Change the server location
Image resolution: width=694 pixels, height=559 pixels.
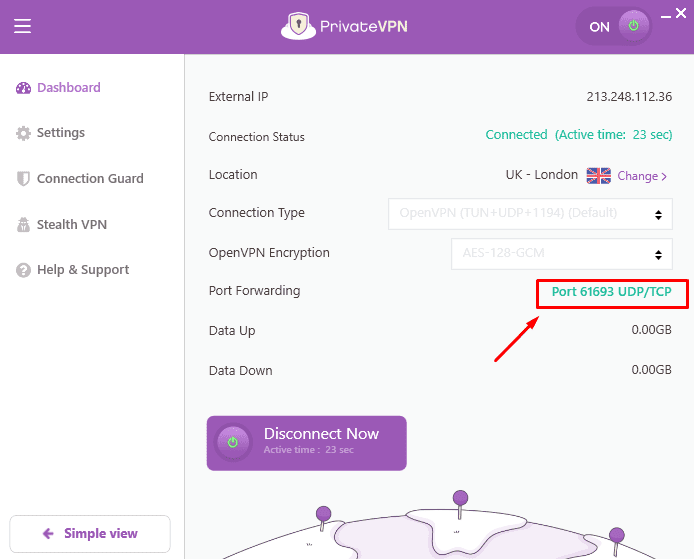642,176
